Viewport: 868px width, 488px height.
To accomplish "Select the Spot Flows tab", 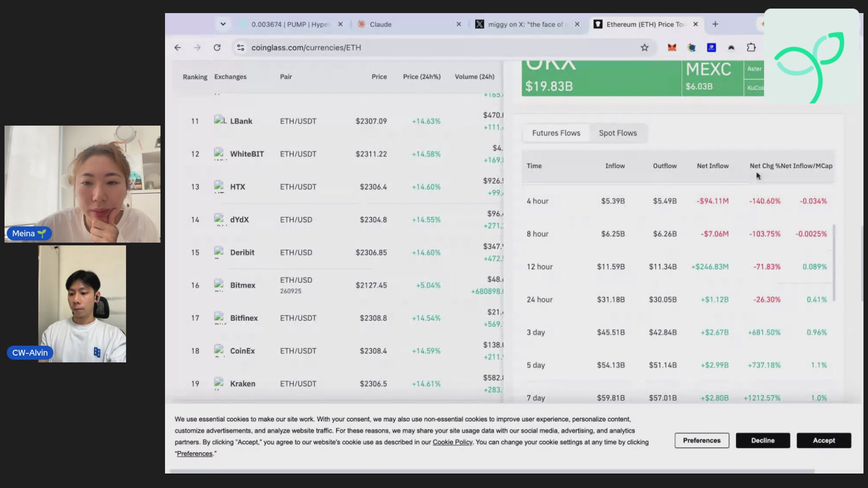I will [618, 133].
